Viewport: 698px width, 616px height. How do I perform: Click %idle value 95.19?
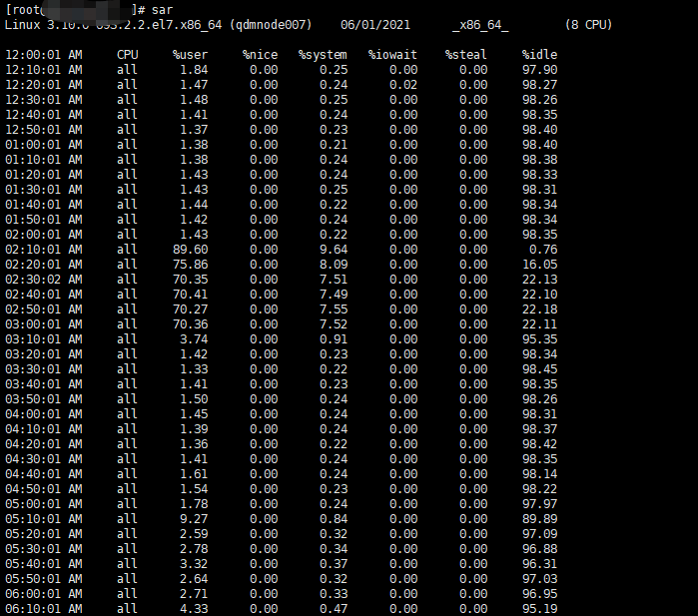539,609
